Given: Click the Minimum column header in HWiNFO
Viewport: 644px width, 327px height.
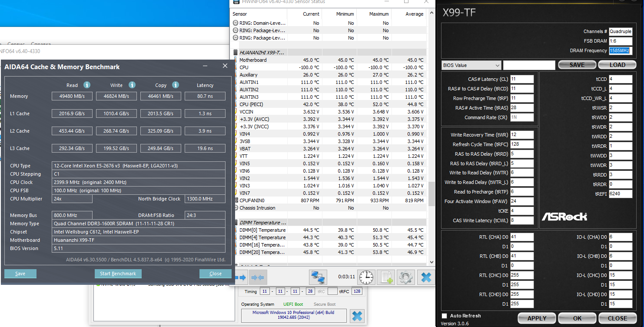Looking at the screenshot, I should click(x=345, y=14).
